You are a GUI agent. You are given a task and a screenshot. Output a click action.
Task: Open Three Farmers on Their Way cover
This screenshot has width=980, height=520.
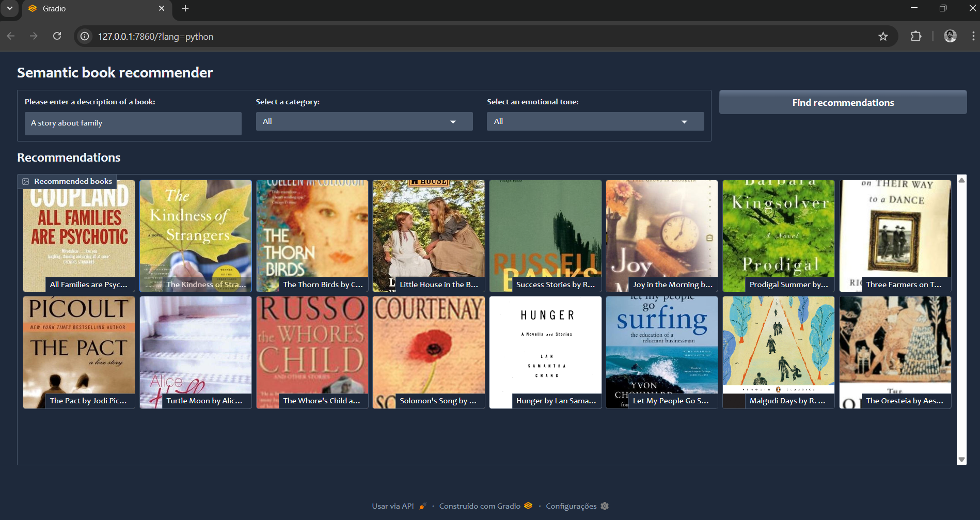(895, 236)
